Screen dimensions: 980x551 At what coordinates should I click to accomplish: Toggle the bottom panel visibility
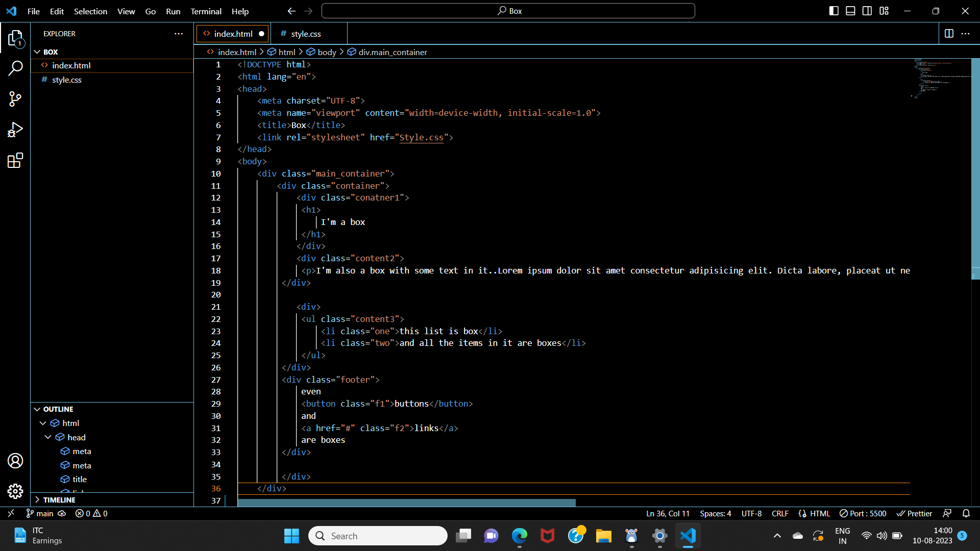coord(850,10)
